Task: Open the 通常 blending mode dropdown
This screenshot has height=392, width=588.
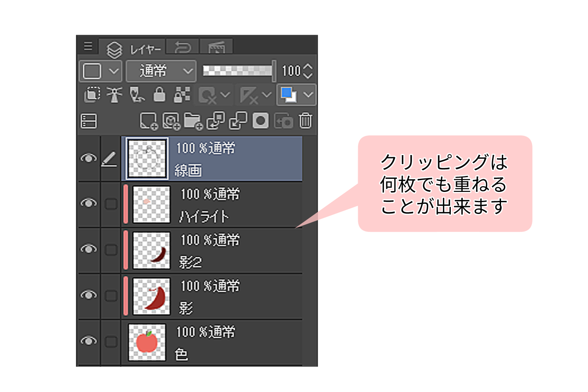Action: pos(161,71)
